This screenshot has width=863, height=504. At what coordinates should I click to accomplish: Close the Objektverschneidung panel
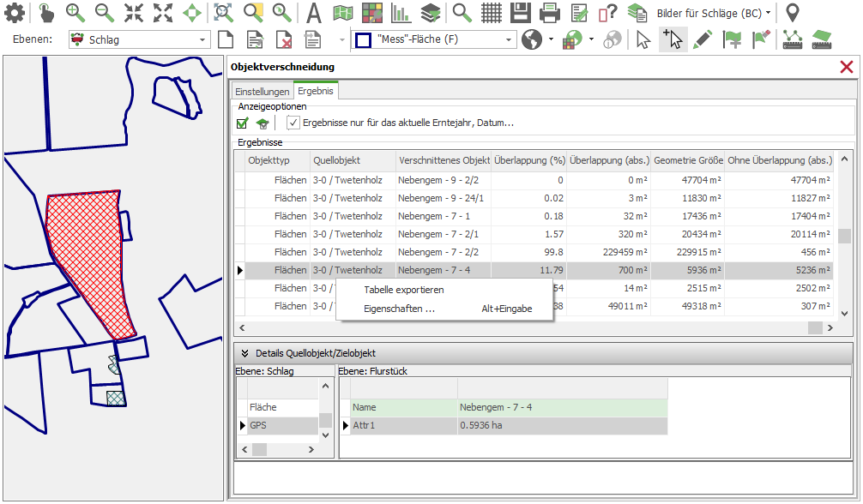[x=847, y=67]
